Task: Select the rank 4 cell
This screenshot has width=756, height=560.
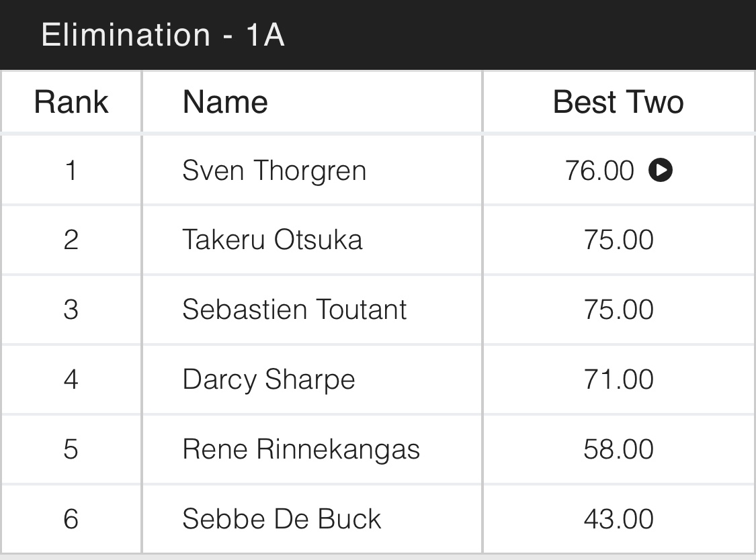Action: [71, 379]
